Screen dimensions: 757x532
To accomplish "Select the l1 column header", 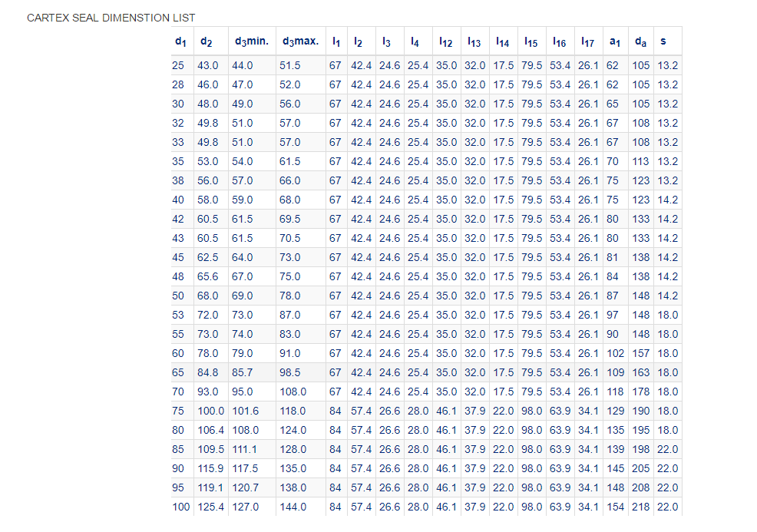I will pos(336,42).
